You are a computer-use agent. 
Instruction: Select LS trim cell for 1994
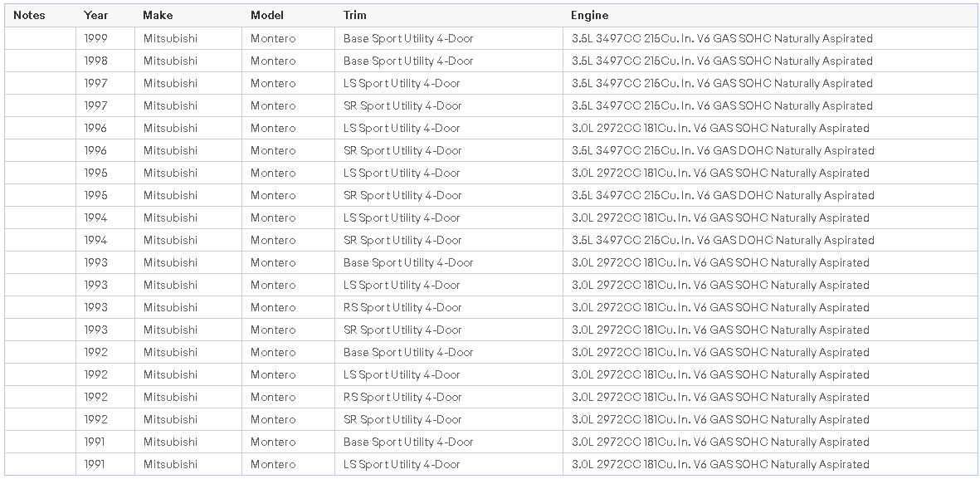(x=402, y=218)
